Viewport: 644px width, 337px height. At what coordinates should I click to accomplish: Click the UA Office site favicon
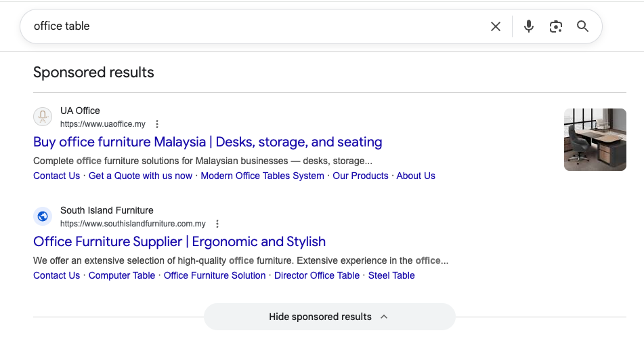(43, 117)
